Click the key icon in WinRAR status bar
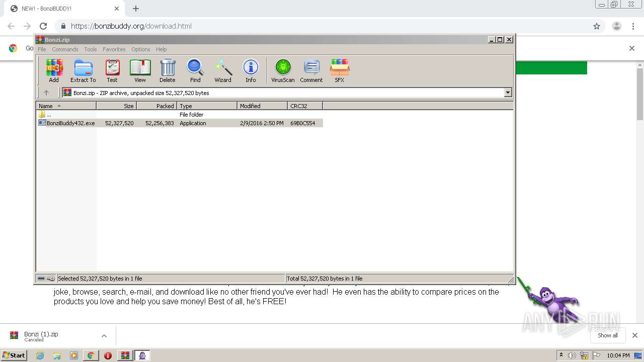Image resolution: width=644 pixels, height=362 pixels. point(51,279)
